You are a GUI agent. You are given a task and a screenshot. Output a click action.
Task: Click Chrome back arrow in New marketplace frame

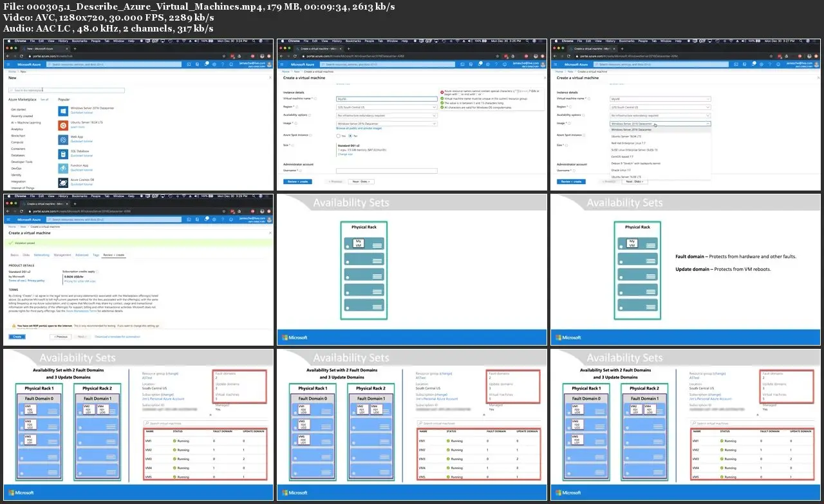(x=8, y=57)
